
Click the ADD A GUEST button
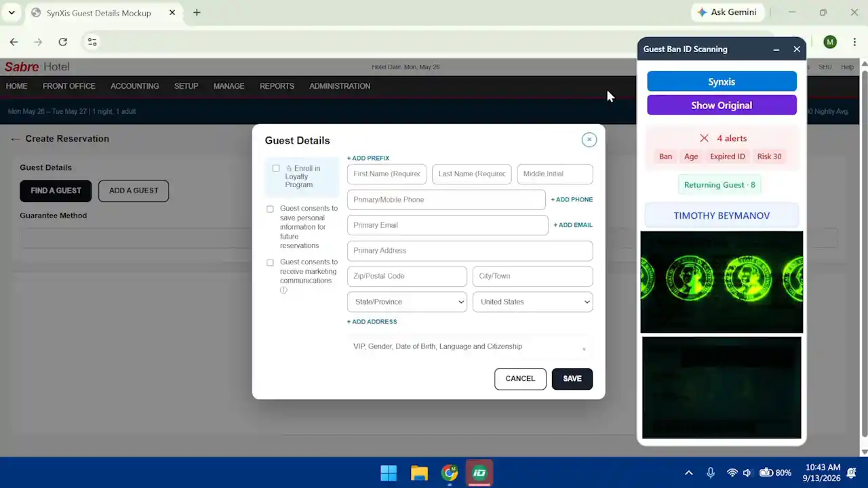point(134,190)
